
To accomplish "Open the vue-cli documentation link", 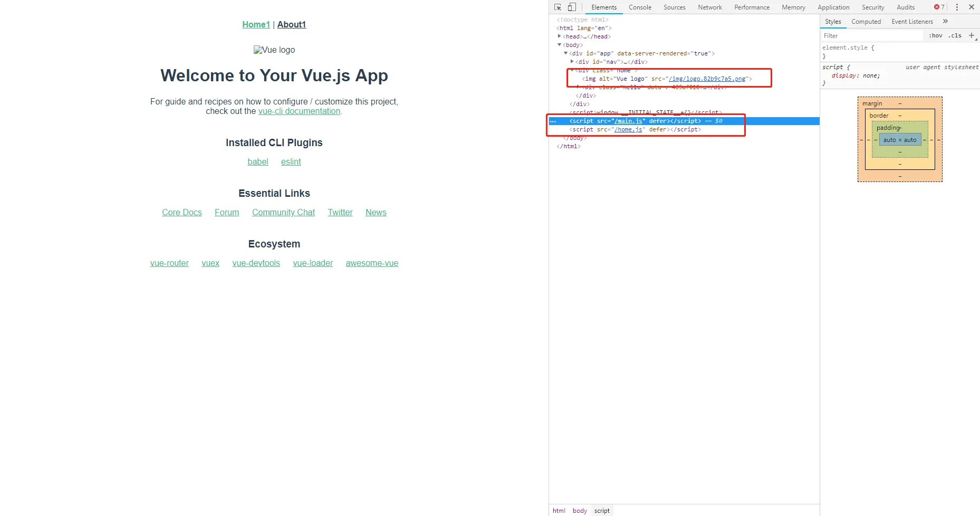I will pyautogui.click(x=299, y=111).
